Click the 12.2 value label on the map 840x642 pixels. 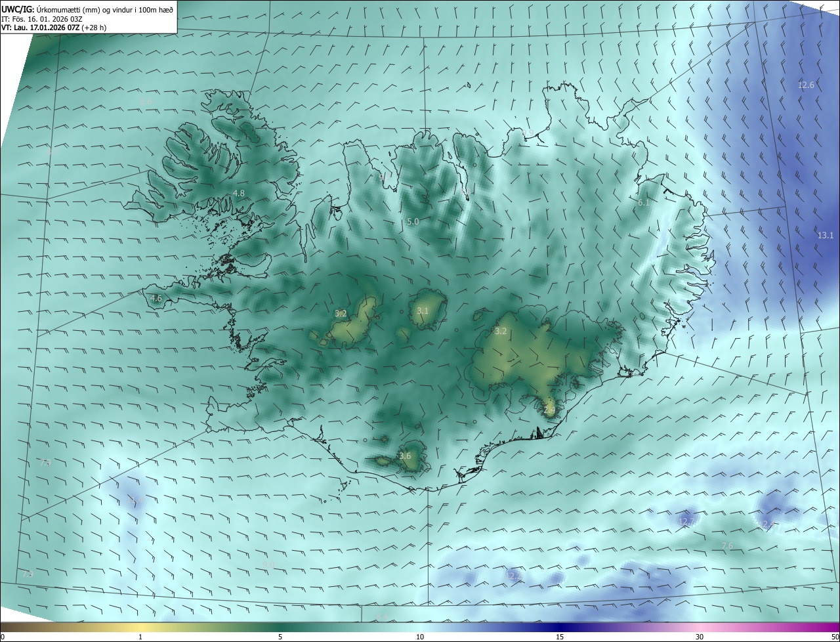click(x=514, y=576)
